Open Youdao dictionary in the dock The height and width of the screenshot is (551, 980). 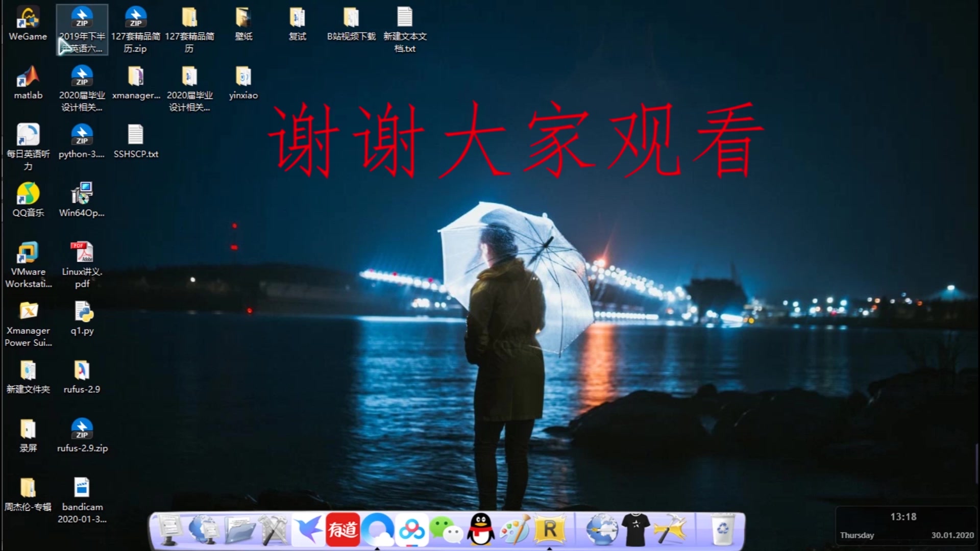342,530
